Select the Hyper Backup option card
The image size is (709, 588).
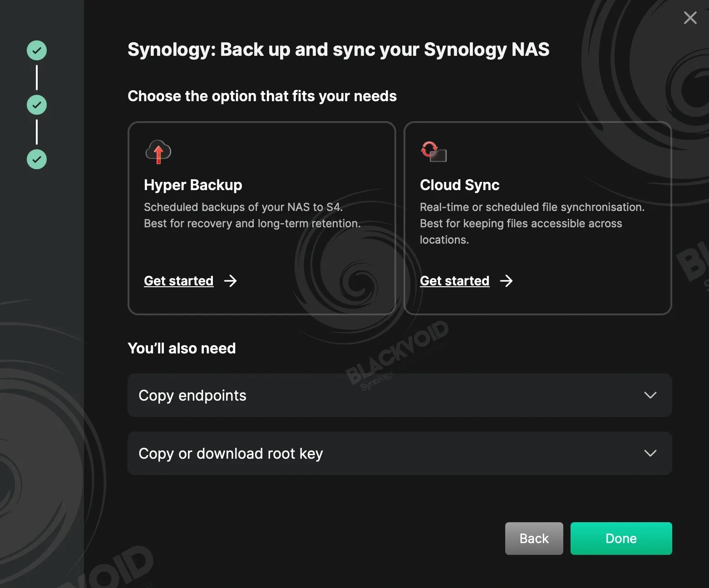[262, 218]
